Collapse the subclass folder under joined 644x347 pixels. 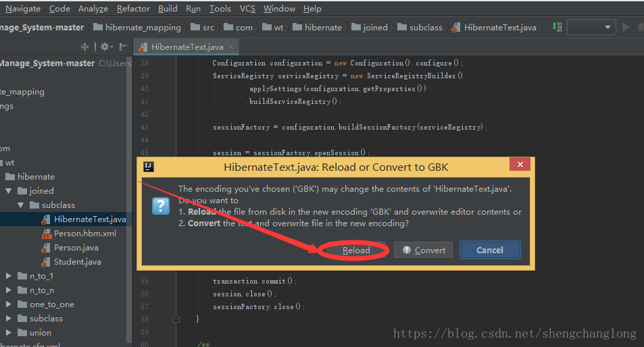(21, 205)
